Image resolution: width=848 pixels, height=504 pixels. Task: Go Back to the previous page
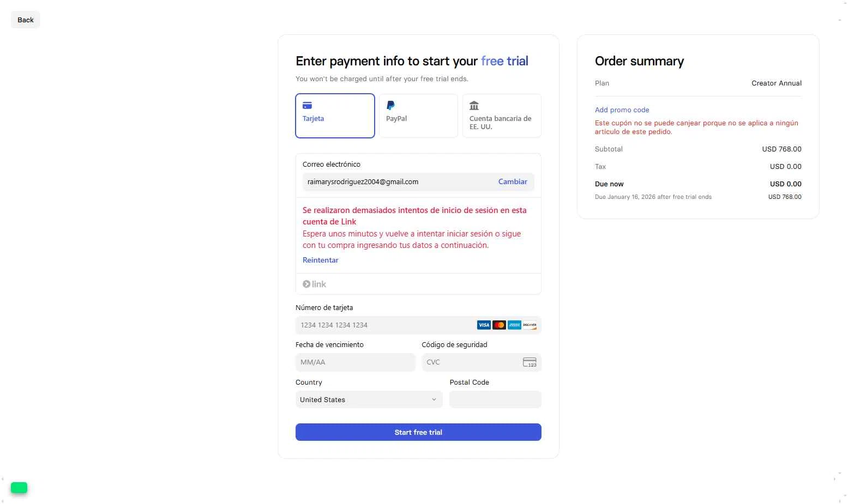[x=26, y=20]
